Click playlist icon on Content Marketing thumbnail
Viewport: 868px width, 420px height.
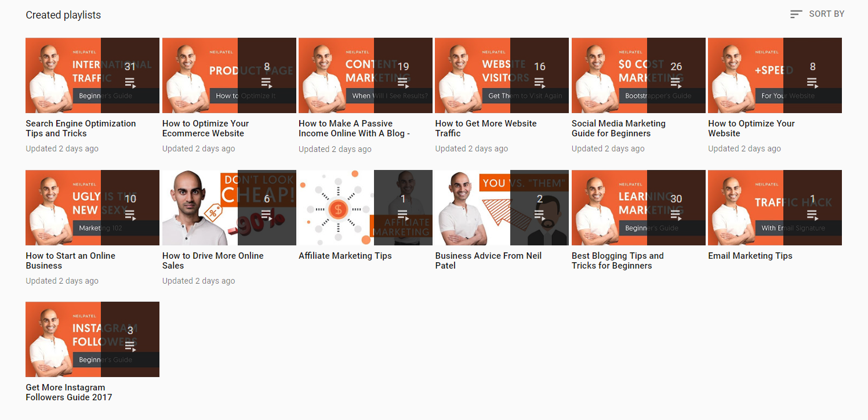coord(403,82)
